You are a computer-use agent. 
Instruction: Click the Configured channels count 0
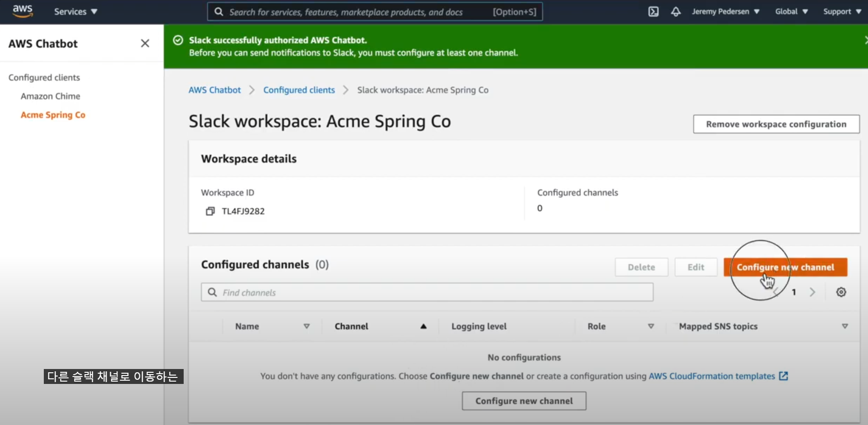point(540,208)
